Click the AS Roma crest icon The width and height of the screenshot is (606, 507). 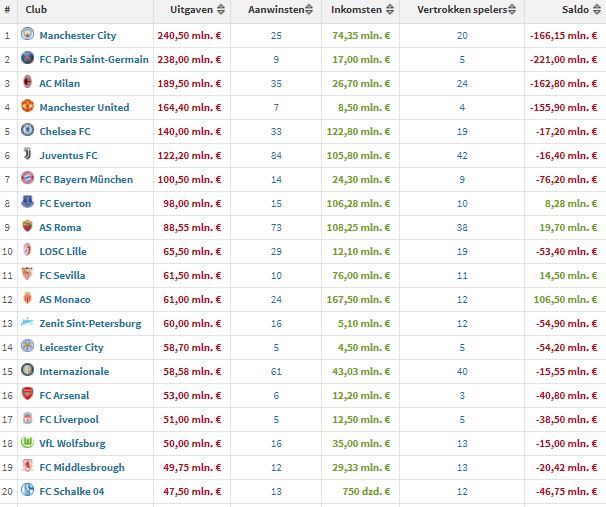pyautogui.click(x=28, y=227)
